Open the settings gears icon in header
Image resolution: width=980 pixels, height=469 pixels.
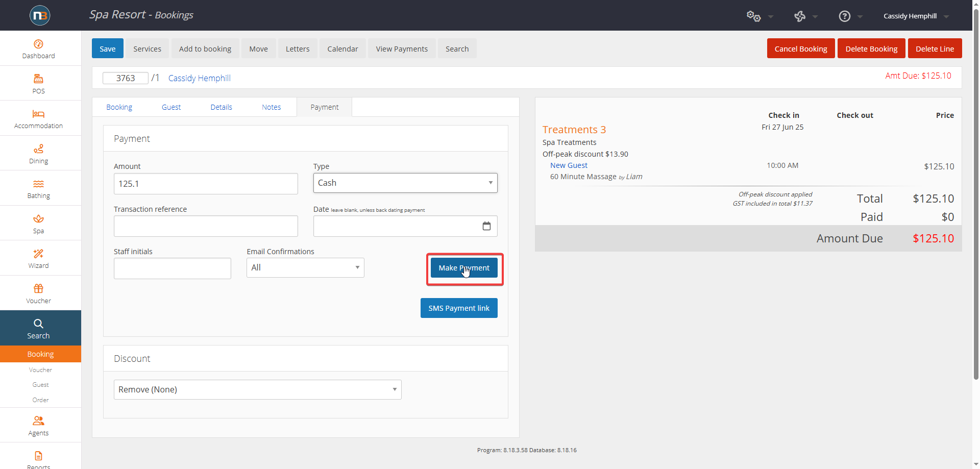click(753, 16)
